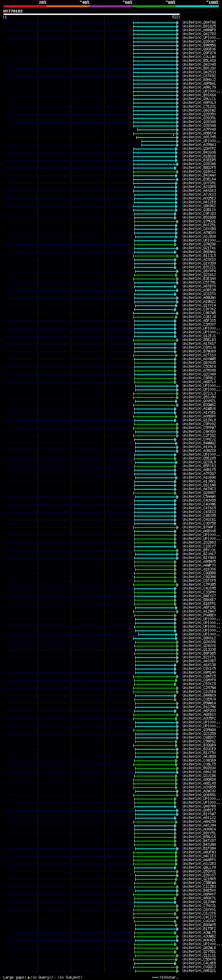Open hit UniRef100_B2SDP8
Viewport: 222px width, 980px height.
tap(199, 187)
